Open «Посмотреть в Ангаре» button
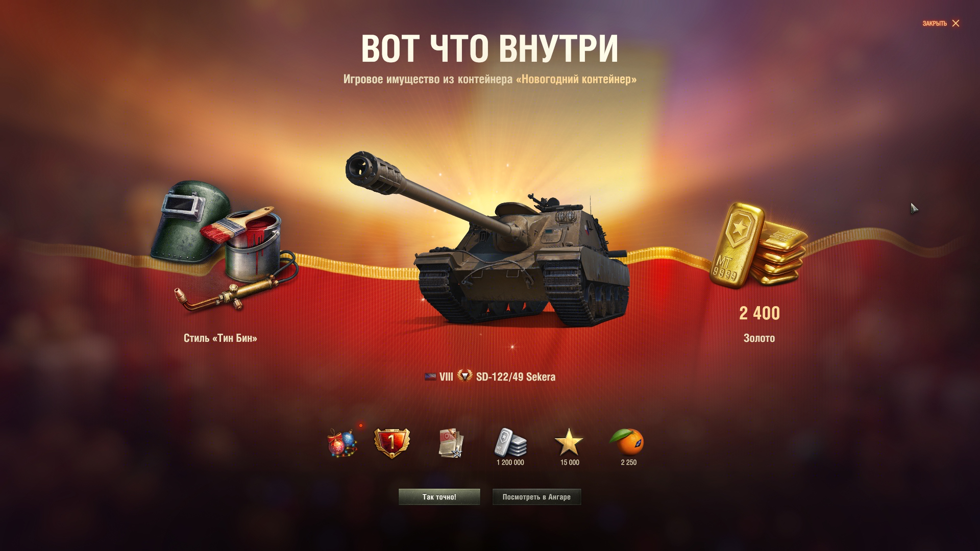Viewport: 980px width, 551px height. [x=536, y=497]
